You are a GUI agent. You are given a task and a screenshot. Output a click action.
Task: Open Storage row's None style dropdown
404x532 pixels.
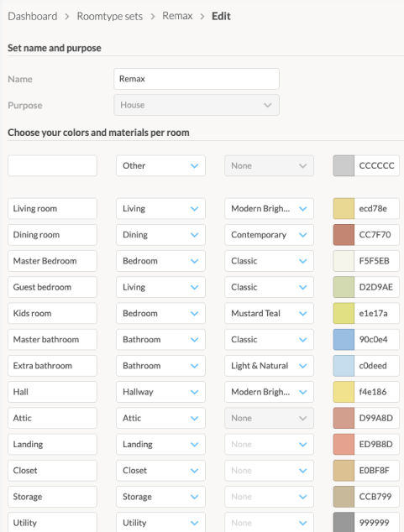tap(269, 497)
